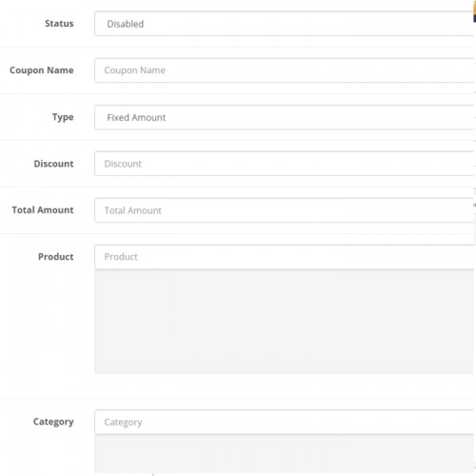Click the Disabled text in Status selector
Screen dimensions: 476x476
click(x=126, y=24)
